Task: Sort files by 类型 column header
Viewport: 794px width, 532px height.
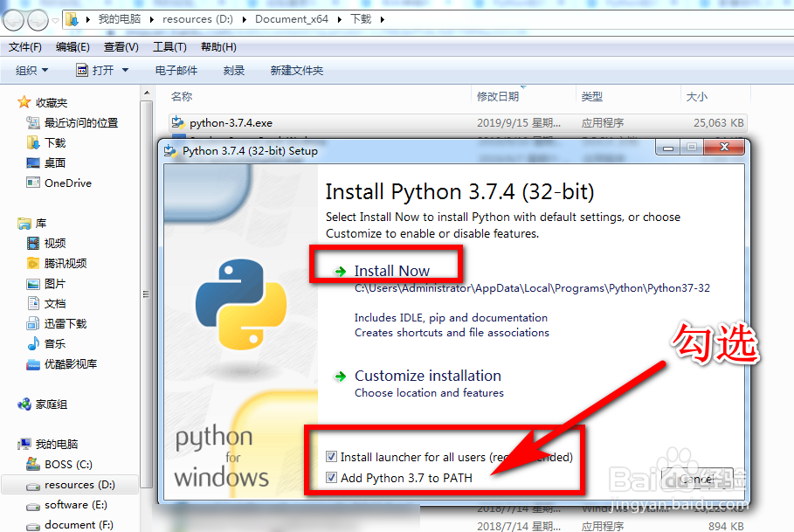Action: click(x=592, y=96)
